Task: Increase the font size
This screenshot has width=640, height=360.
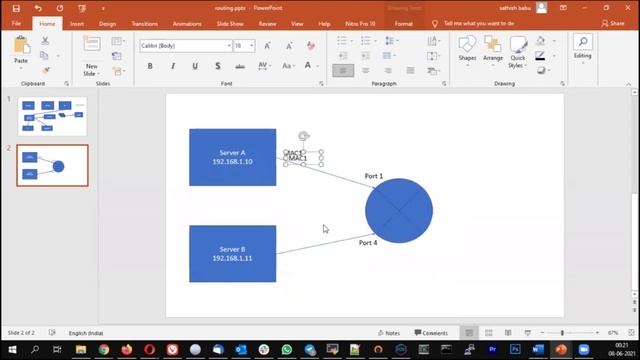Action: tap(267, 46)
